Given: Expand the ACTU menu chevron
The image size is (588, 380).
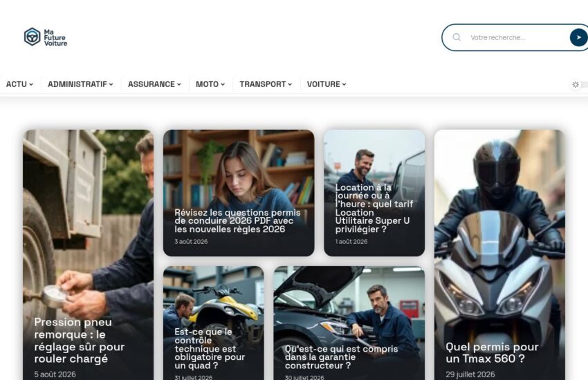Looking at the screenshot, I should [x=31, y=84].
